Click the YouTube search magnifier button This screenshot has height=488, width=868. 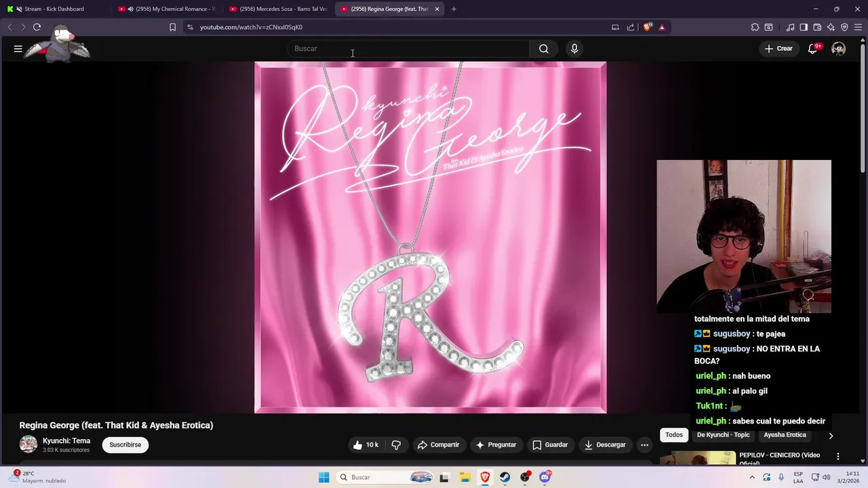(x=544, y=49)
